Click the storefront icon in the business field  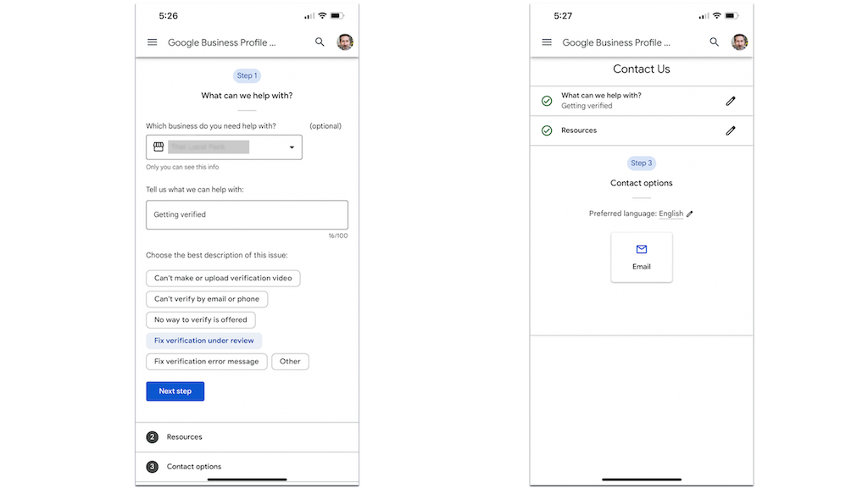pos(158,146)
